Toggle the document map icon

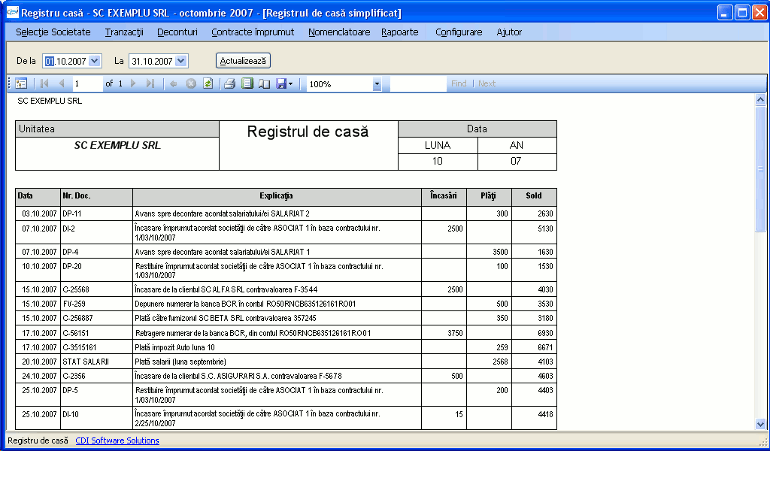pos(21,84)
